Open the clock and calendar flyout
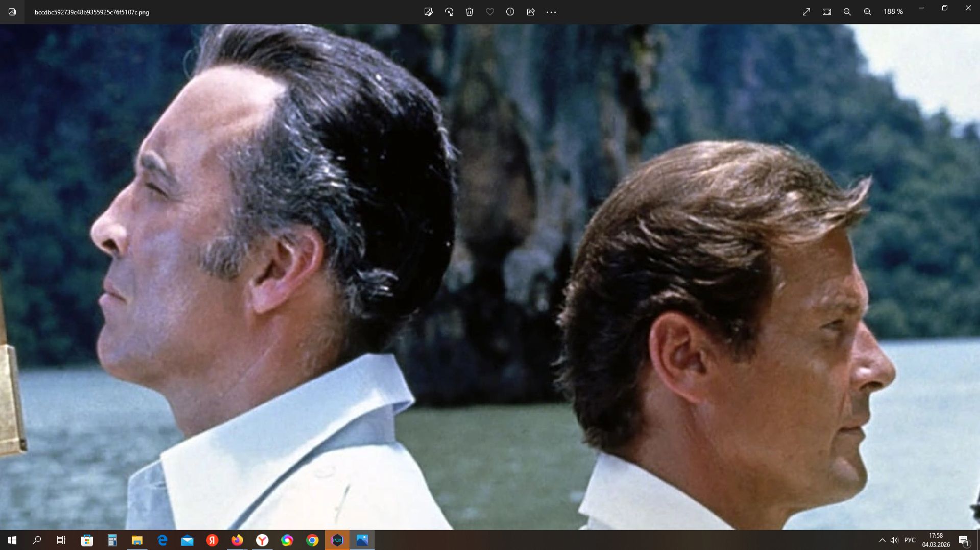Screen dimensions: 980x550 click(936, 540)
